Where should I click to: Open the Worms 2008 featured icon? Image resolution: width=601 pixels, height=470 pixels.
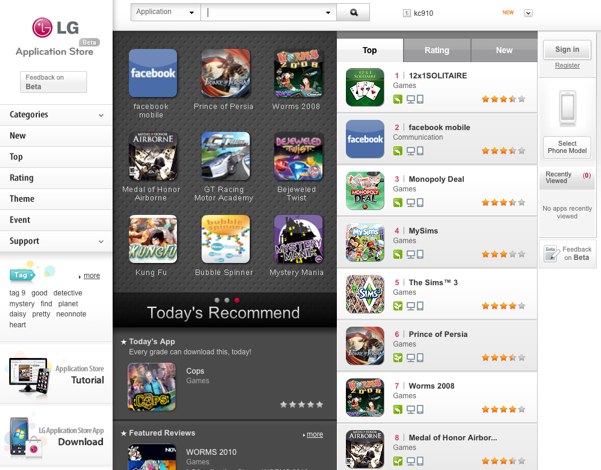[x=298, y=73]
